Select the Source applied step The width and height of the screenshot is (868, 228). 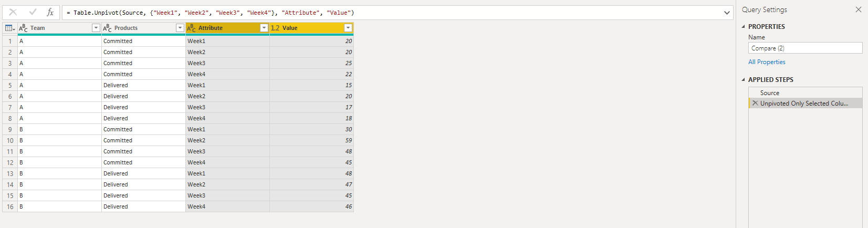pos(806,92)
